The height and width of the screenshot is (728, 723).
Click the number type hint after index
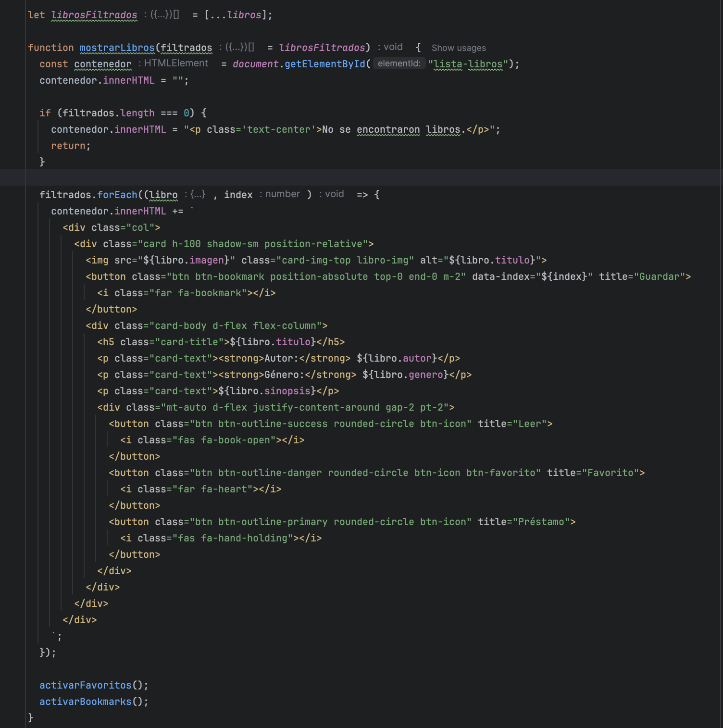283,194
